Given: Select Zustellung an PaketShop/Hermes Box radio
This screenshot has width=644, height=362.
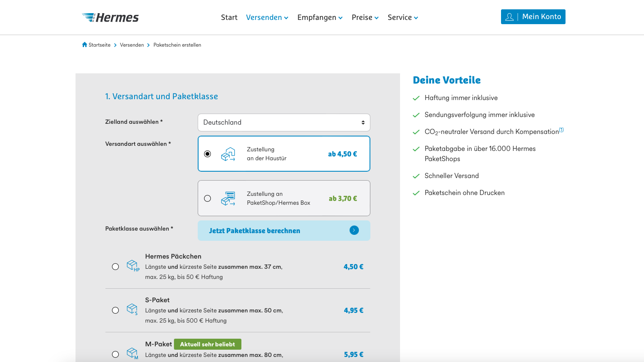Looking at the screenshot, I should click(x=207, y=198).
